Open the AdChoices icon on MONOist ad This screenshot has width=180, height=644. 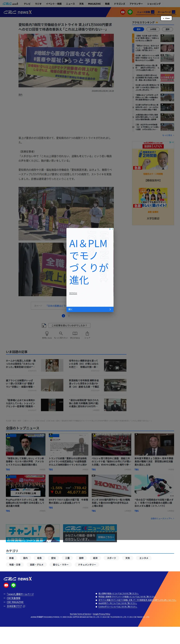pos(110,229)
